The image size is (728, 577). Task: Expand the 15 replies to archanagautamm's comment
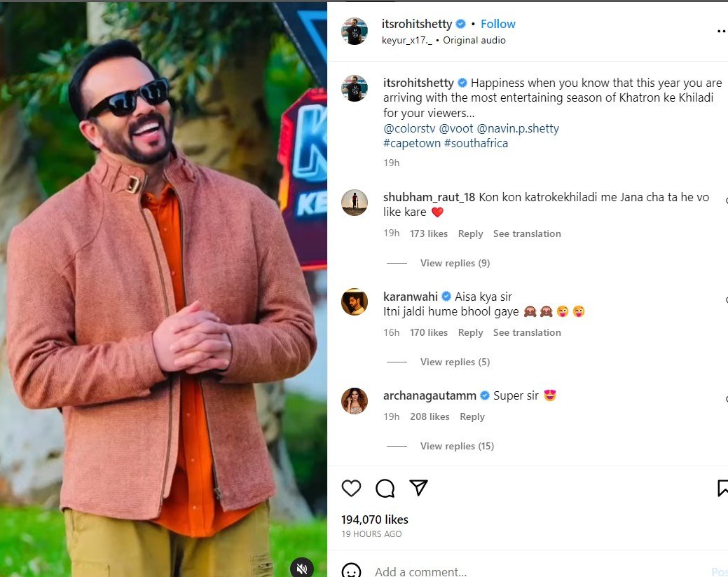457,446
